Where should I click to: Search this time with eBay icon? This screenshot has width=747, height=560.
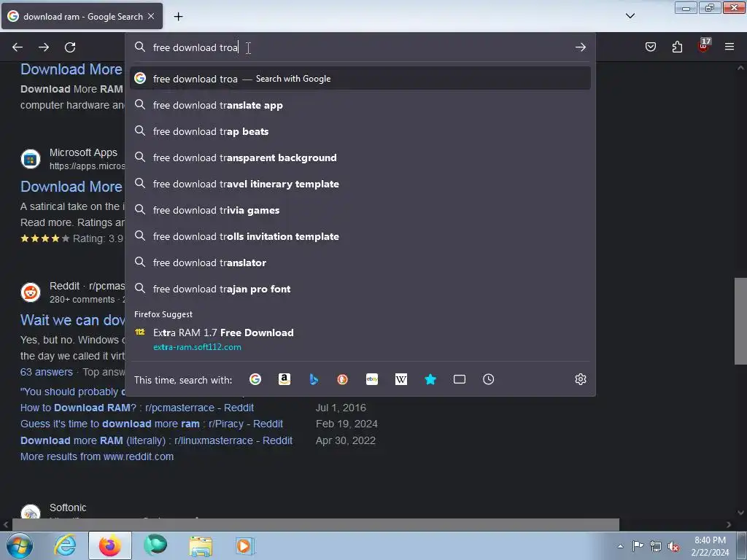pyautogui.click(x=372, y=379)
